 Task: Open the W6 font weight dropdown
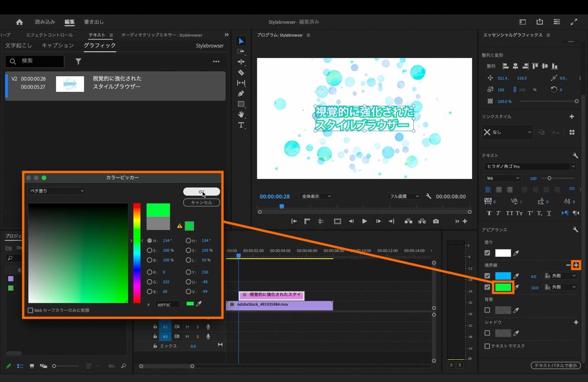point(503,178)
